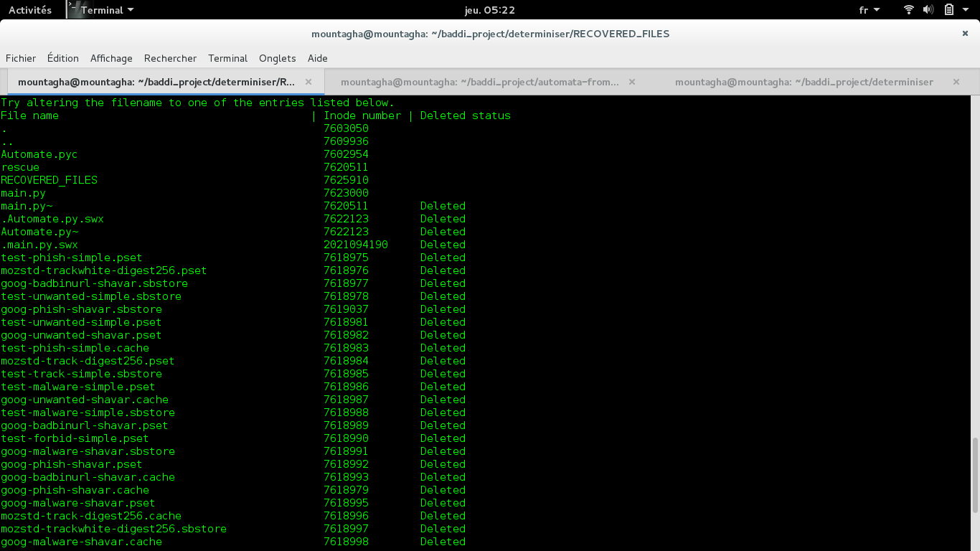This screenshot has height=551, width=980.
Task: Click test-phish-simple.cache file name
Action: (75, 348)
